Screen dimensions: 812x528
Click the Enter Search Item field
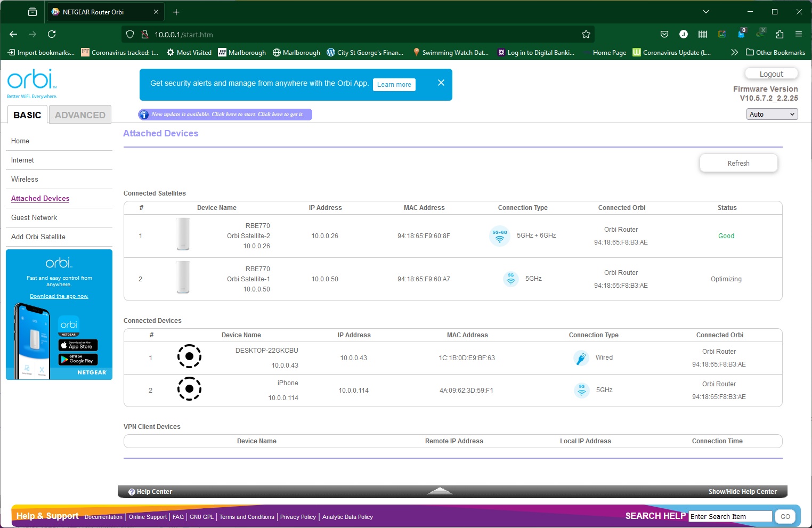[730, 516]
